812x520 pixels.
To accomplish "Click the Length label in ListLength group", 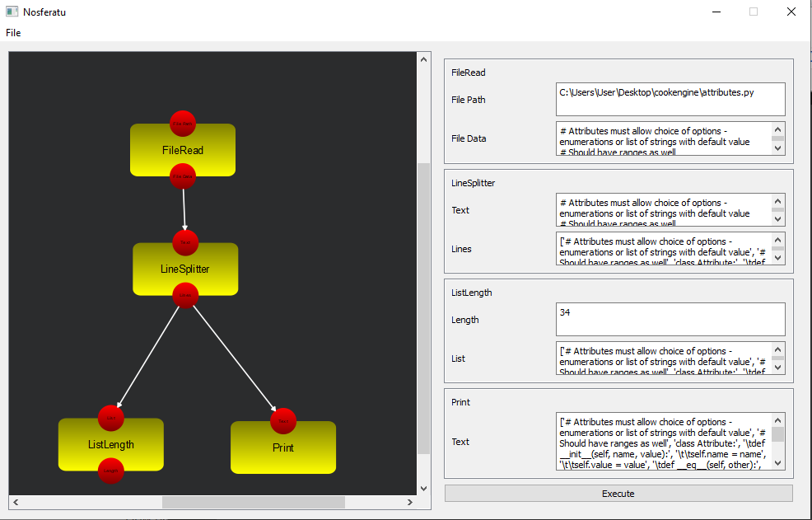I will coord(464,320).
